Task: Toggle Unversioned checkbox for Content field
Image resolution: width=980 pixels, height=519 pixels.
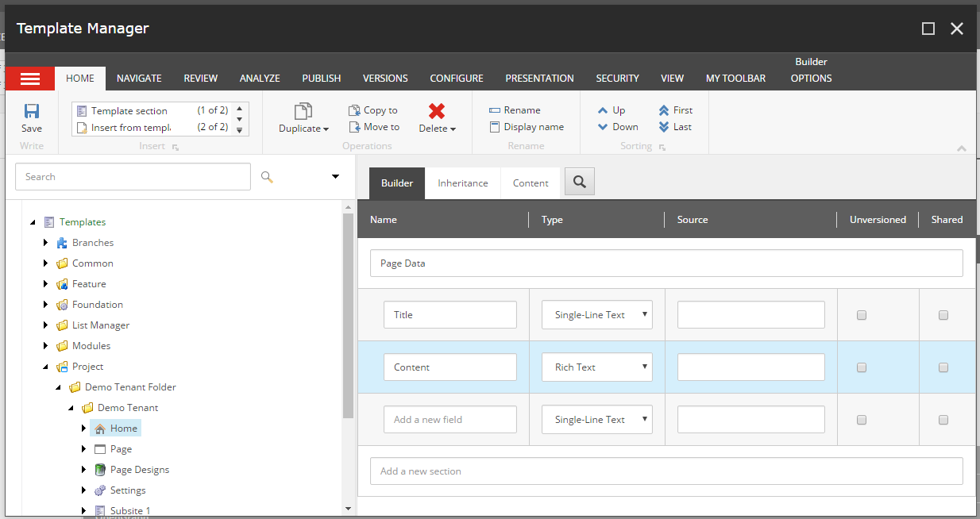Action: point(862,367)
